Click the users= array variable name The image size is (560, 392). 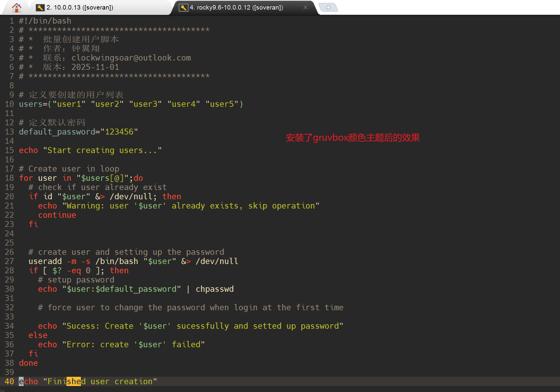coord(31,104)
